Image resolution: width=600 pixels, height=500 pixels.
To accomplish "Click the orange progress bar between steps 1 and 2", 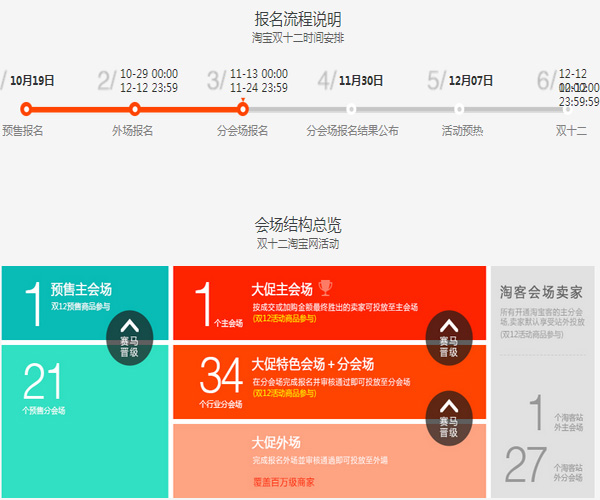I will (x=80, y=109).
